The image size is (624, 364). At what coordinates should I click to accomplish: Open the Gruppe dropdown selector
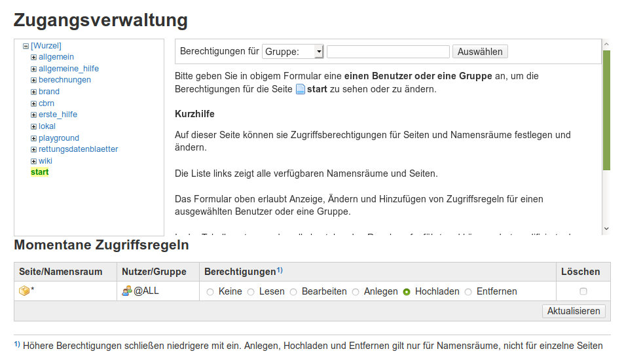pyautogui.click(x=293, y=52)
